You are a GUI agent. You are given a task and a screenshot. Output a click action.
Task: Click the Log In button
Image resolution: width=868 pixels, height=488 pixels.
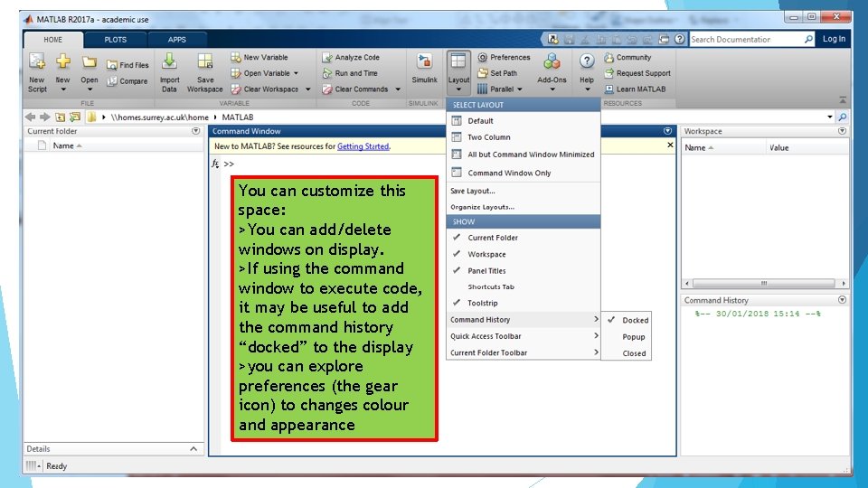point(834,39)
